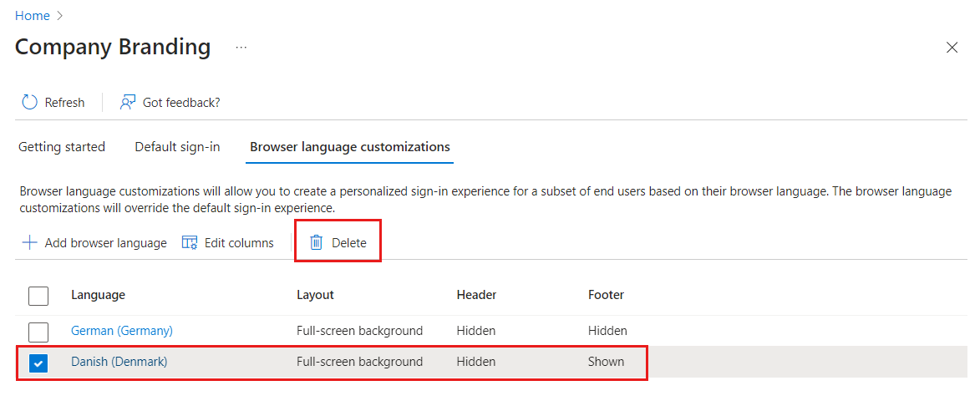980x406 pixels.
Task: Click the Edit columns label
Action: pos(240,243)
